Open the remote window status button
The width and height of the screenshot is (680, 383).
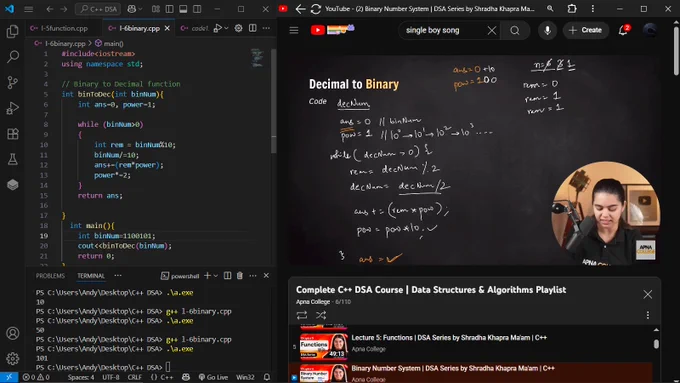pyautogui.click(x=9, y=377)
